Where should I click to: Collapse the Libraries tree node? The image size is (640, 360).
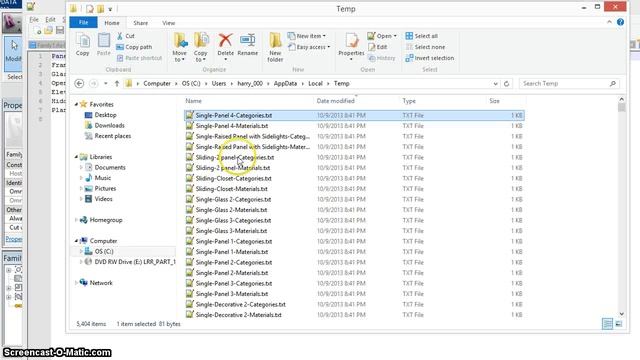pos(76,157)
